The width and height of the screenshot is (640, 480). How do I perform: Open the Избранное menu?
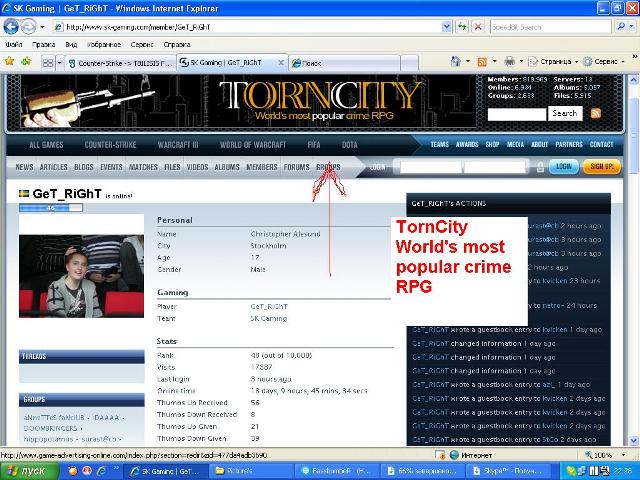pos(104,44)
